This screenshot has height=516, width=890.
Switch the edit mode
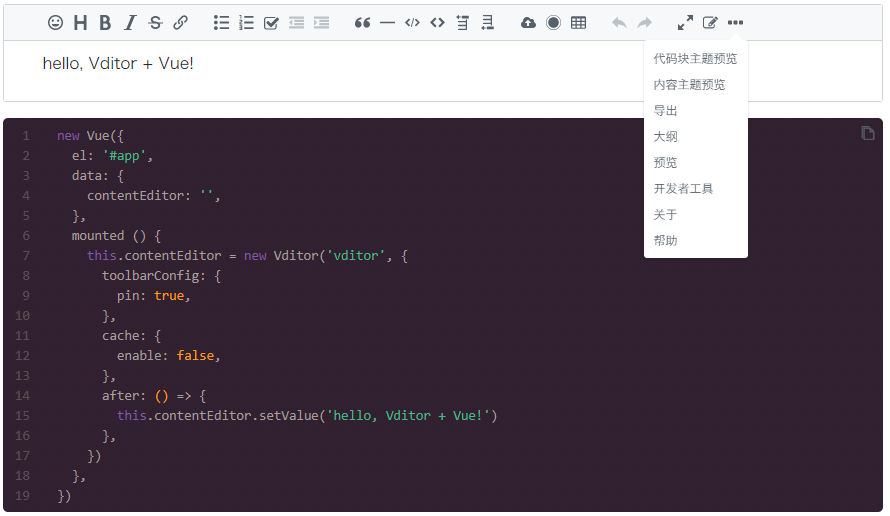coord(710,23)
